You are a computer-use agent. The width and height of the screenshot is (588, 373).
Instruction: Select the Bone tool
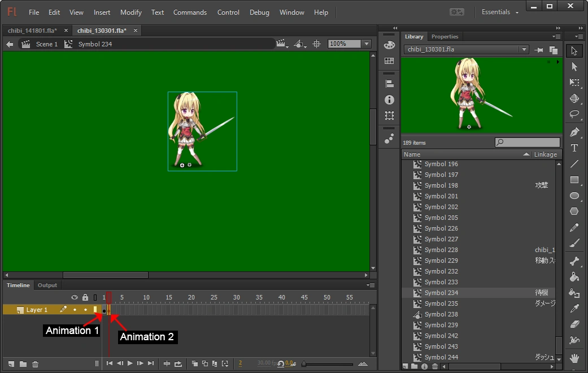click(574, 261)
